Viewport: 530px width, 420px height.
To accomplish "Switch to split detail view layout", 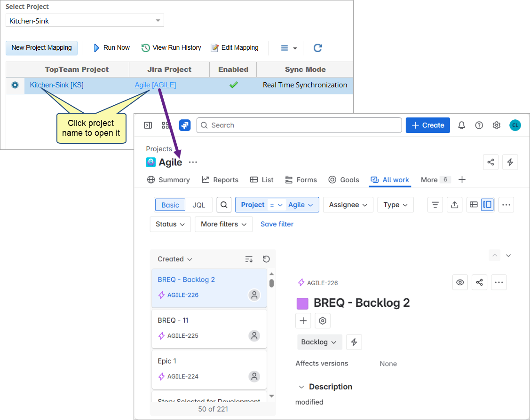I will (x=487, y=205).
